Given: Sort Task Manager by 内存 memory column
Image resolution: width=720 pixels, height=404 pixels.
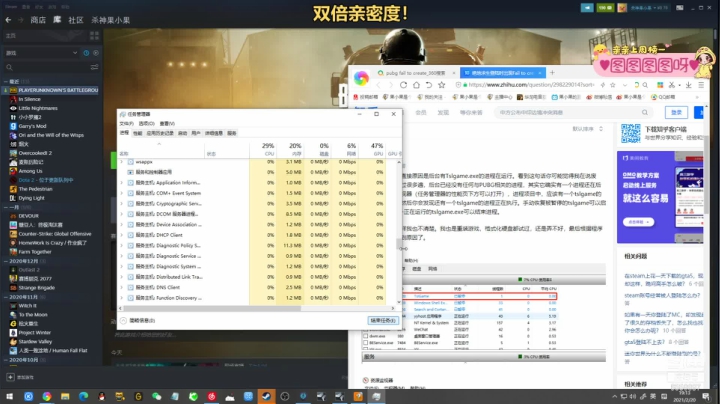Looking at the screenshot, I should pyautogui.click(x=290, y=149).
